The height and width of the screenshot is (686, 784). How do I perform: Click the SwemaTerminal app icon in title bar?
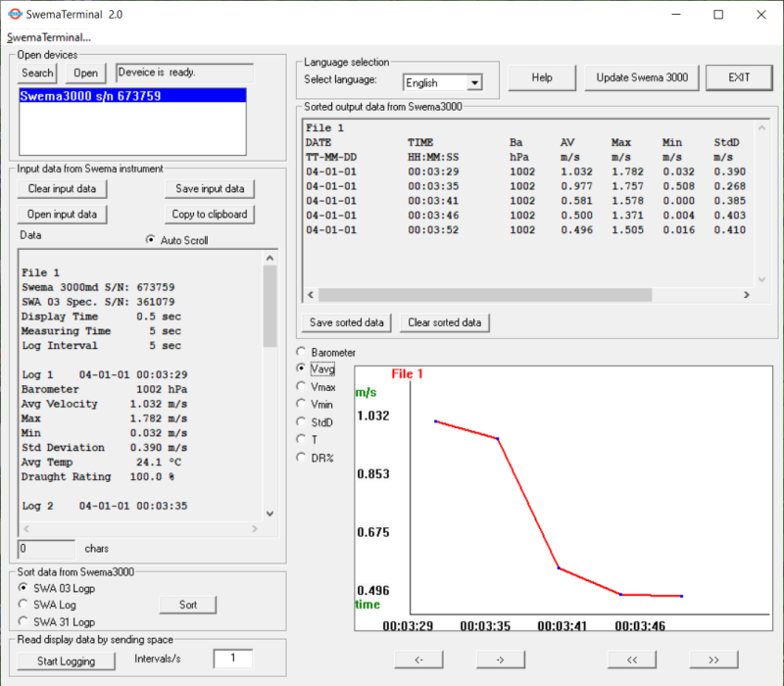[15, 14]
